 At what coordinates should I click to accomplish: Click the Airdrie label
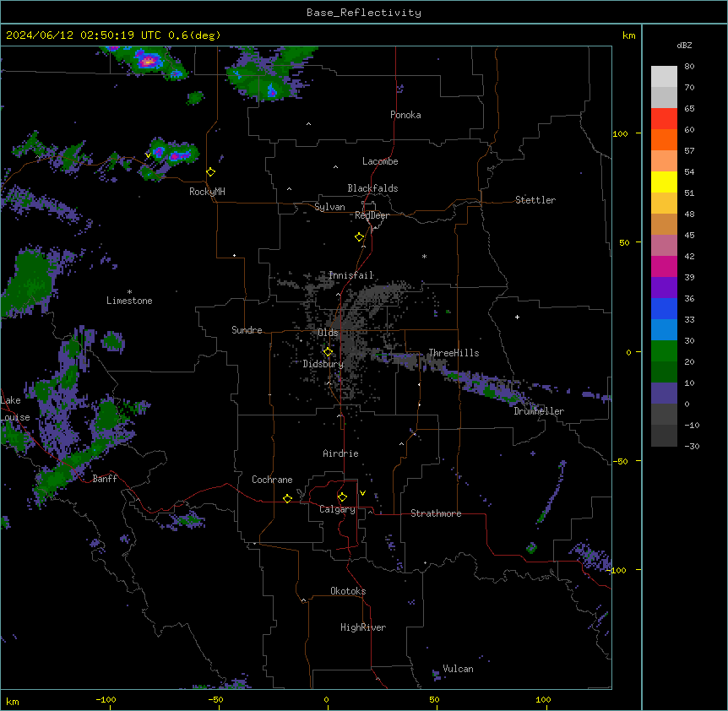click(x=340, y=453)
